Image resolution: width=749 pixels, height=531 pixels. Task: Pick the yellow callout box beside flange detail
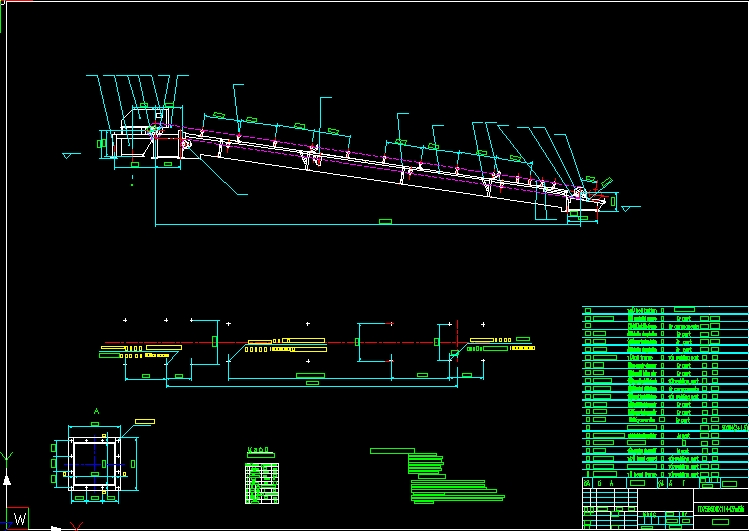[x=145, y=422]
